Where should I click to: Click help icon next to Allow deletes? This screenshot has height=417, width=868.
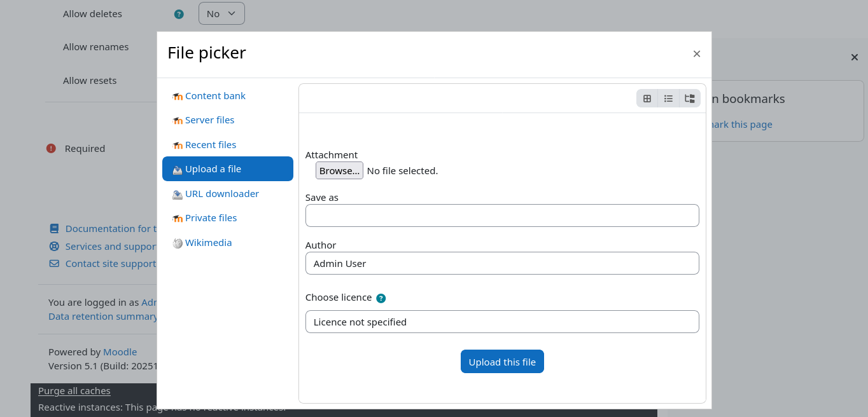179,14
